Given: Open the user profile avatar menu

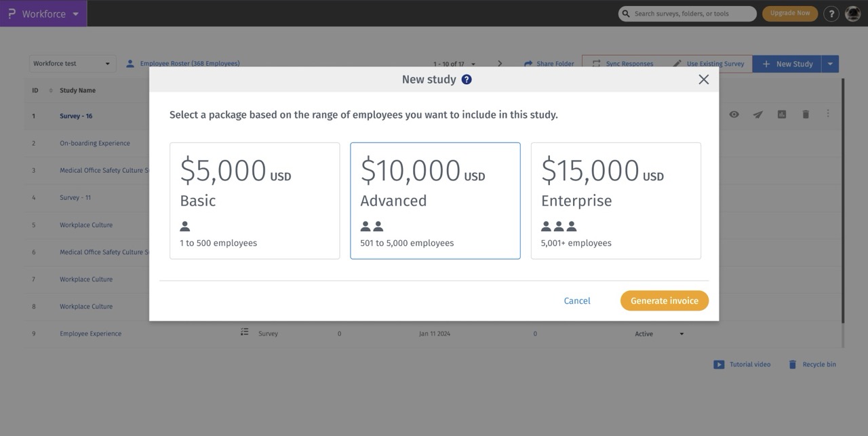Looking at the screenshot, I should (852, 14).
